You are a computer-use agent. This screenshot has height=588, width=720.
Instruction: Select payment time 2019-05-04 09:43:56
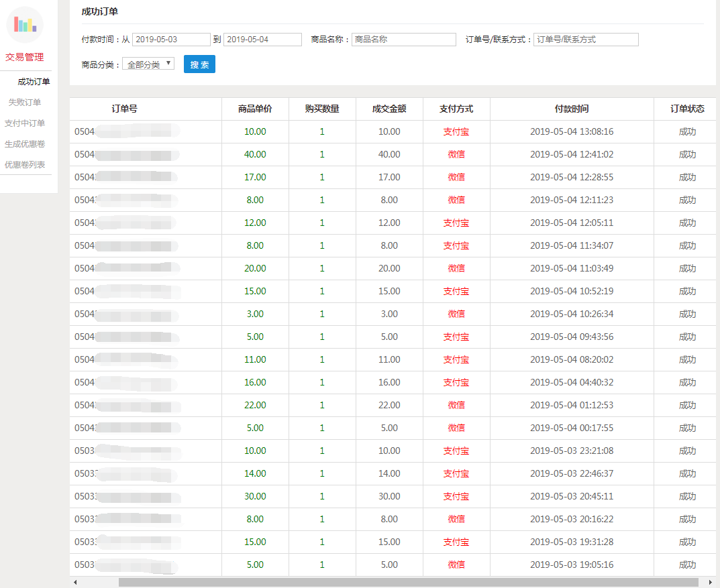(572, 337)
